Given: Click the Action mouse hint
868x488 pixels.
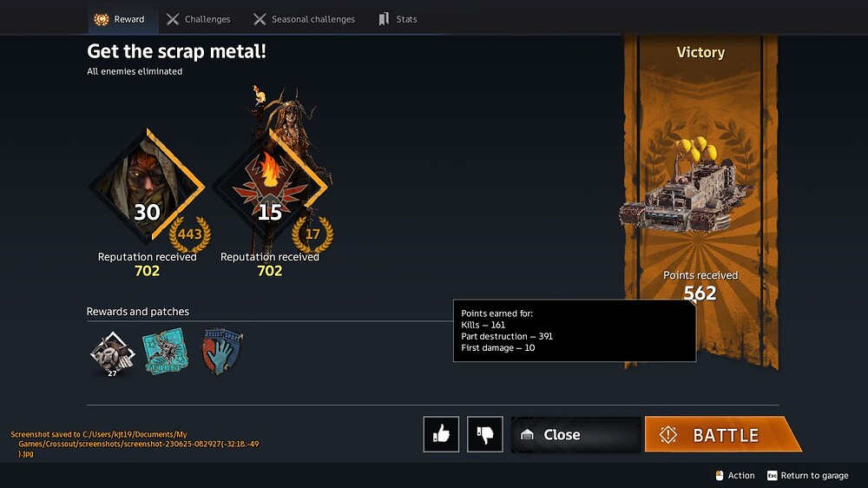Looking at the screenshot, I should [735, 475].
